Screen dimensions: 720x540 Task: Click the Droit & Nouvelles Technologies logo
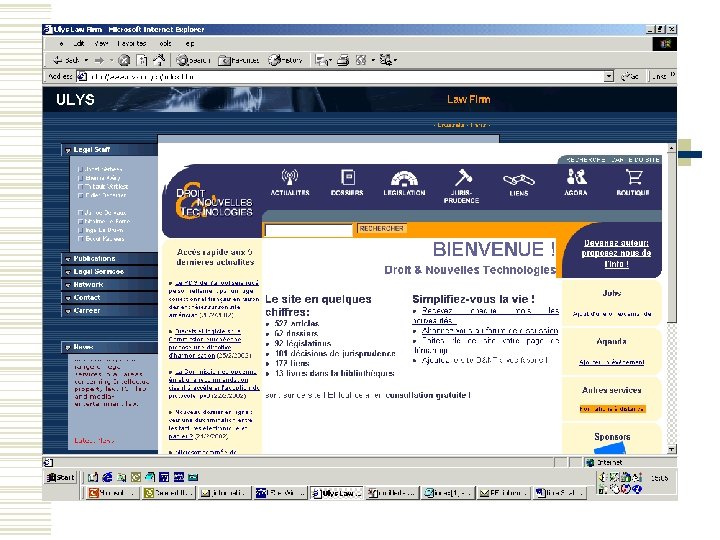tap(214, 202)
